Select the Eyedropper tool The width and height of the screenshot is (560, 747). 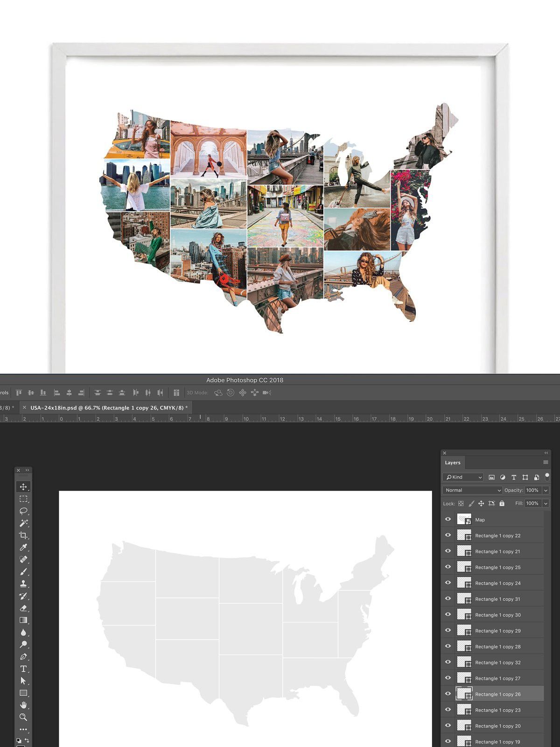[23, 547]
